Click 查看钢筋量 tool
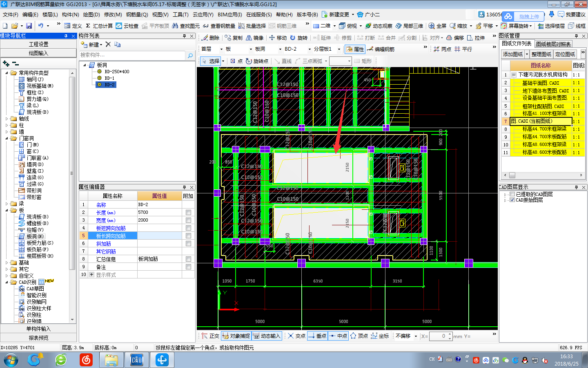The width and height of the screenshot is (588, 368). coord(219,26)
